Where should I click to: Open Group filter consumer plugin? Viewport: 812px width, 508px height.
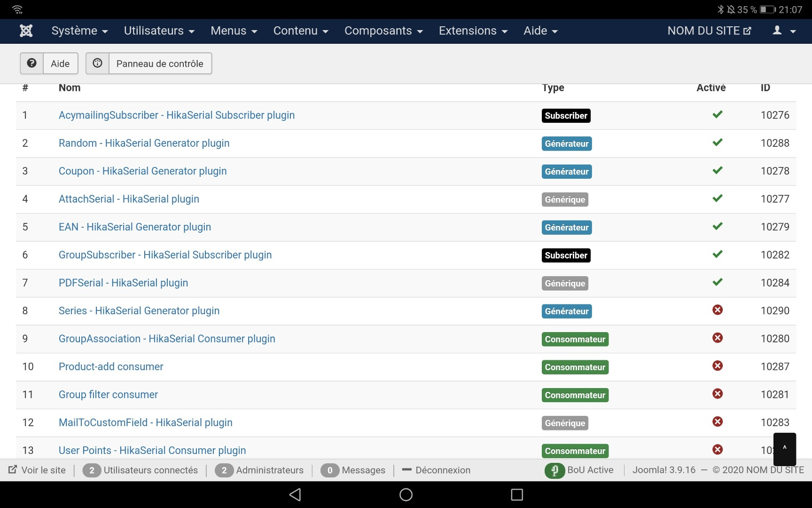point(108,395)
